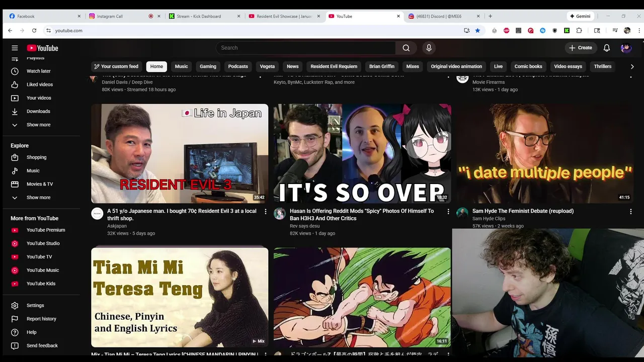Switch to the Stream - Kick Dashboard tab

pos(205,16)
